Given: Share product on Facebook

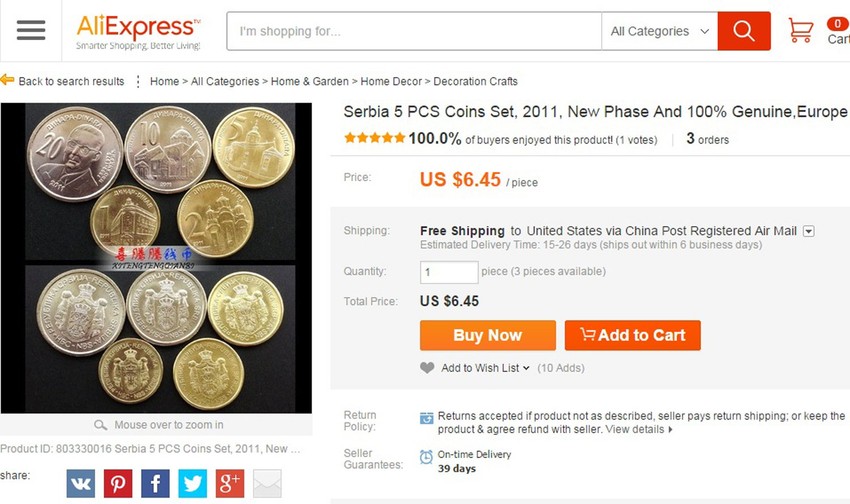Looking at the screenshot, I should tap(155, 483).
